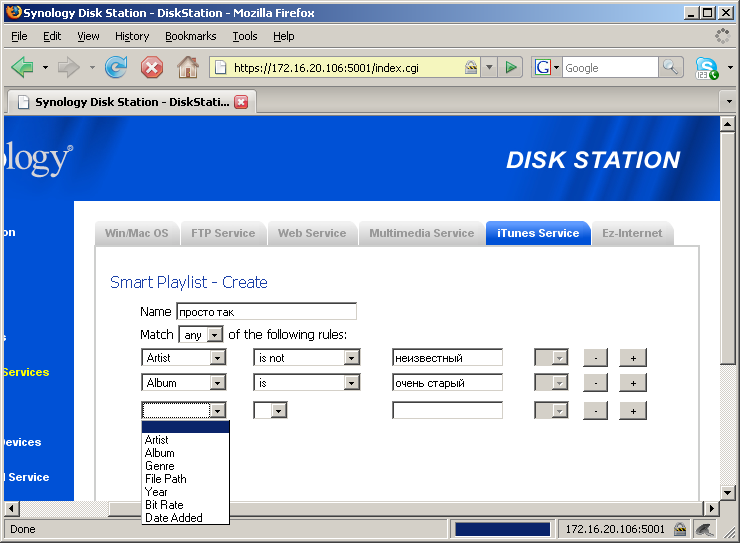Viewport: 740px width, 543px height.
Task: Open the Tools menu
Action: (x=244, y=36)
